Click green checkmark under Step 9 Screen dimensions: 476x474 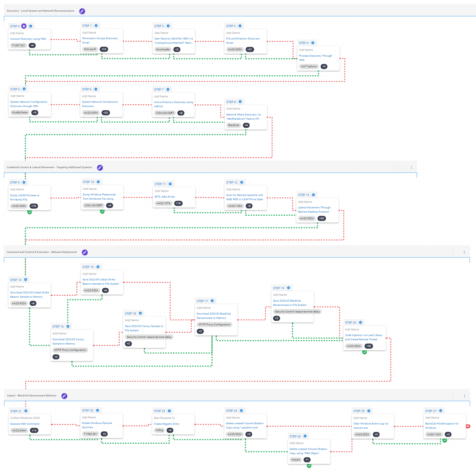click(x=30, y=212)
